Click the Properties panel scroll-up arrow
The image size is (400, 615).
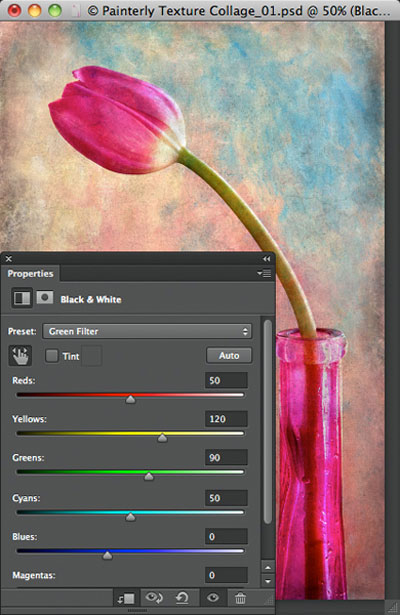click(x=268, y=567)
